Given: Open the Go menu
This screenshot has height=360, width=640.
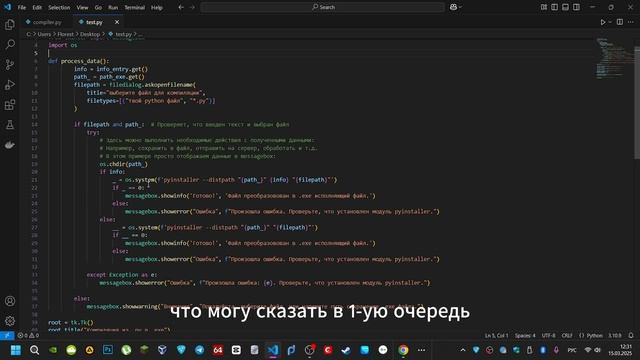Looking at the screenshot, I should pos(98,7).
